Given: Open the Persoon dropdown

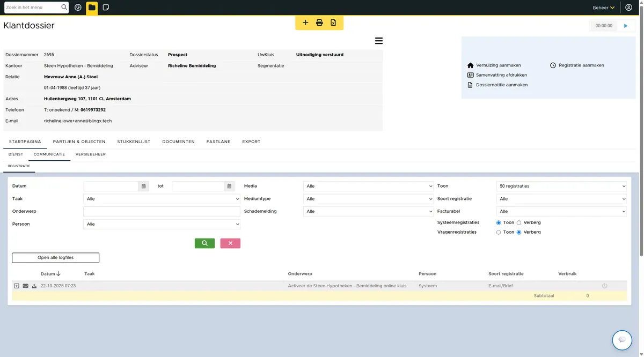Looking at the screenshot, I should pos(162,224).
